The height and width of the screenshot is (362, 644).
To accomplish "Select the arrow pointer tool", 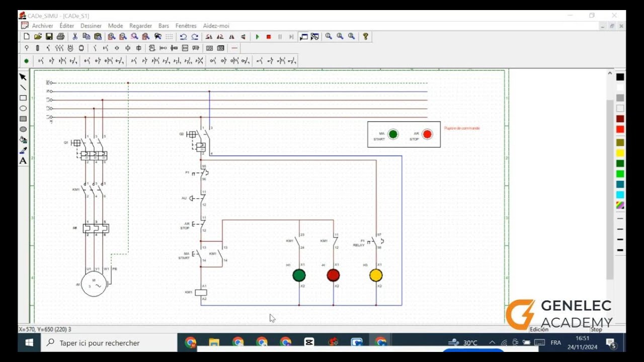I will point(23,77).
